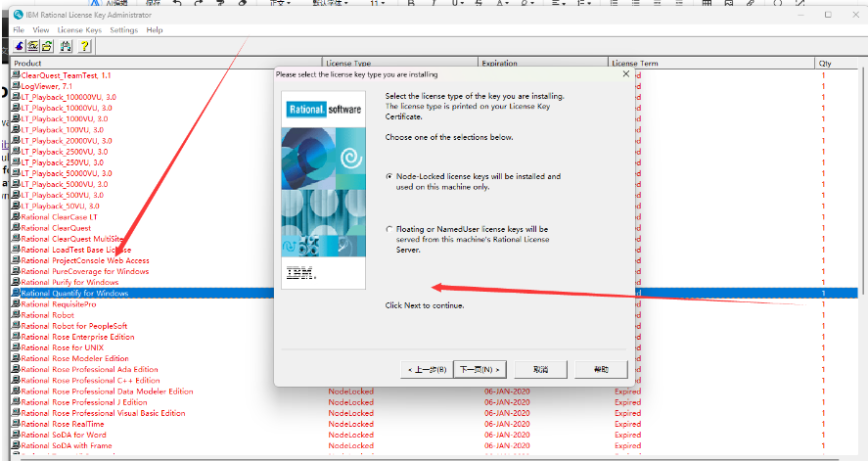Select the Rational Rose Professional J Edition row
Viewport: 868px width, 461px height.
tap(434, 401)
